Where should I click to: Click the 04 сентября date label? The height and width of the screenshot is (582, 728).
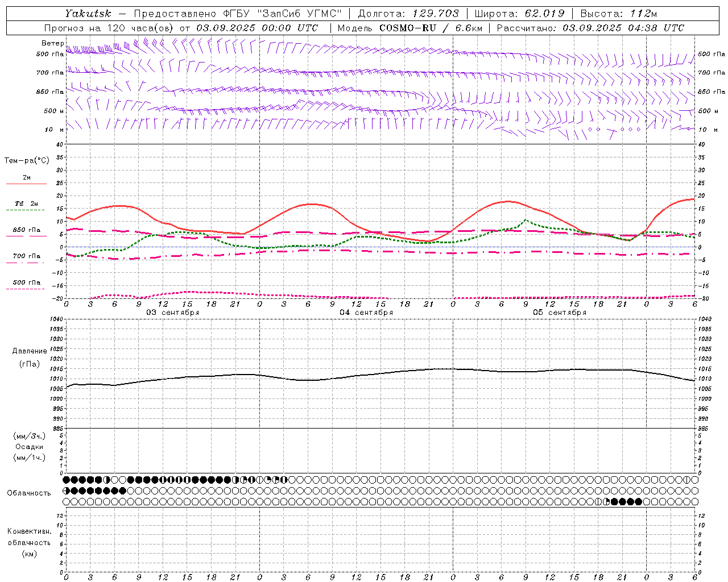(366, 313)
